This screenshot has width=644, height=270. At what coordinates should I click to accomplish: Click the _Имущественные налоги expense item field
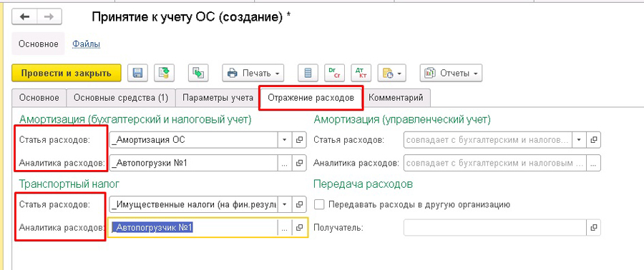194,204
